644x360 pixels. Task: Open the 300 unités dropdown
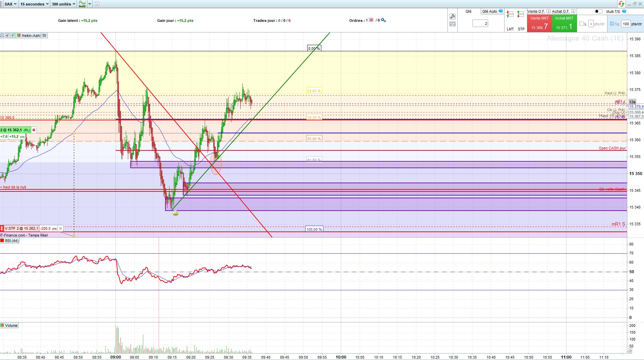click(x=63, y=4)
